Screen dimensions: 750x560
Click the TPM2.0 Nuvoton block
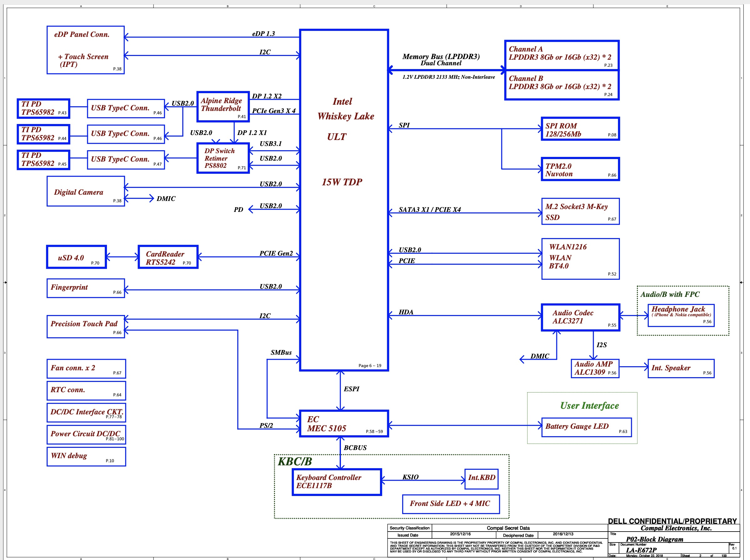[x=580, y=169]
